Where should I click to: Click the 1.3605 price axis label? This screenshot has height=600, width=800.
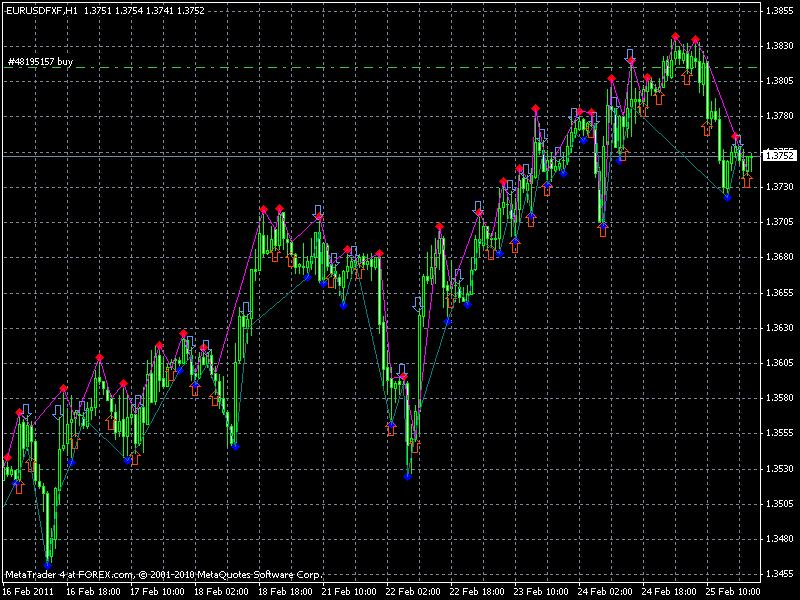(780, 363)
